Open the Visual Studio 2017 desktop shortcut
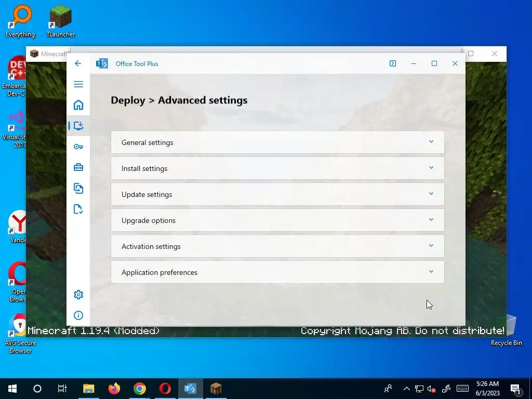The width and height of the screenshot is (532, 399). [x=14, y=129]
